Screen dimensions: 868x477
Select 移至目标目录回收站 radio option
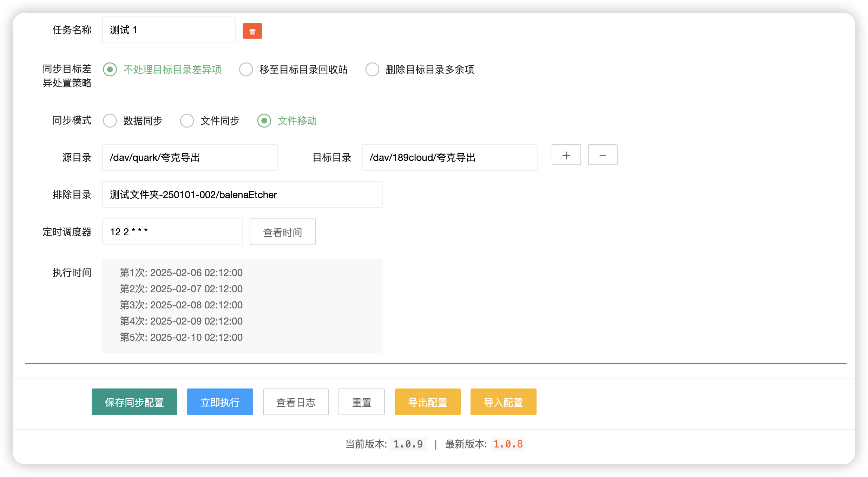point(246,70)
